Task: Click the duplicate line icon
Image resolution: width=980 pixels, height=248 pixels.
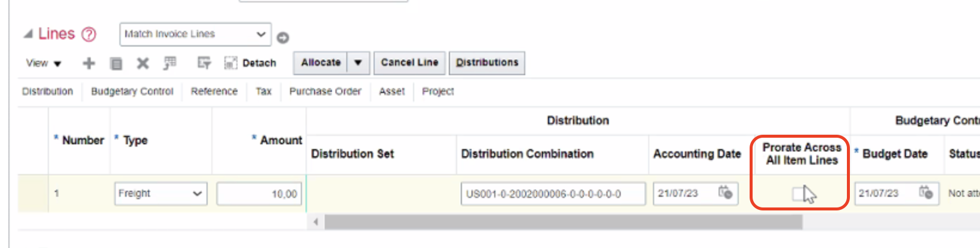Action: click(x=116, y=63)
